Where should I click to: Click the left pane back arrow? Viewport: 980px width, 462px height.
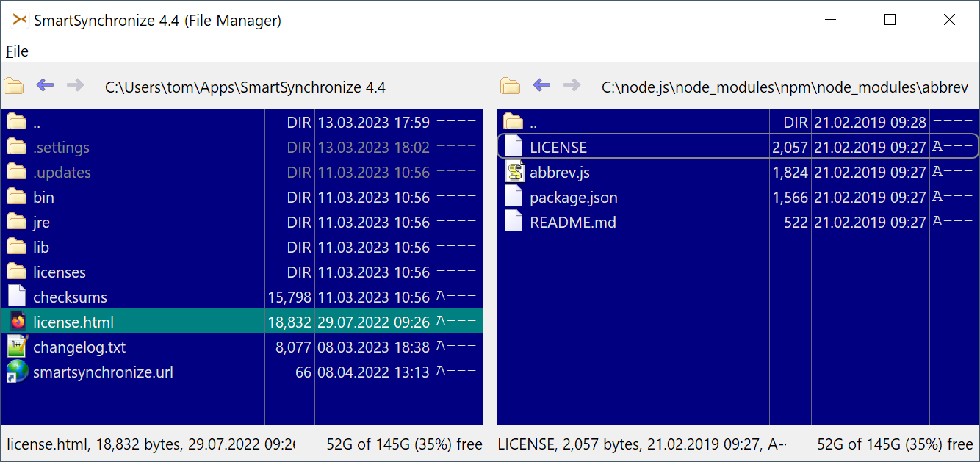click(46, 86)
